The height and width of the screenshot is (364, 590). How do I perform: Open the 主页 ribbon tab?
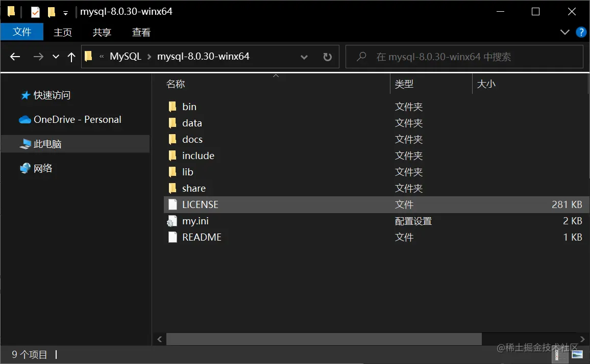(x=62, y=32)
